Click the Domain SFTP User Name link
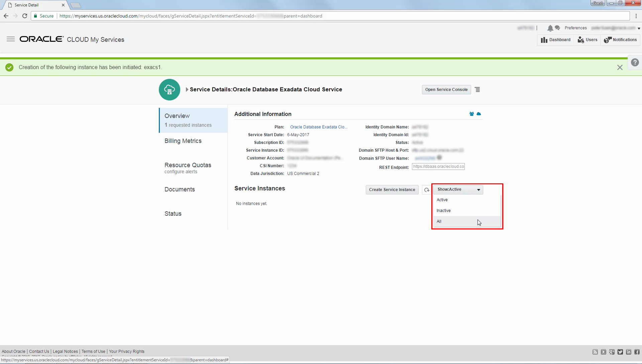 [x=424, y=158]
